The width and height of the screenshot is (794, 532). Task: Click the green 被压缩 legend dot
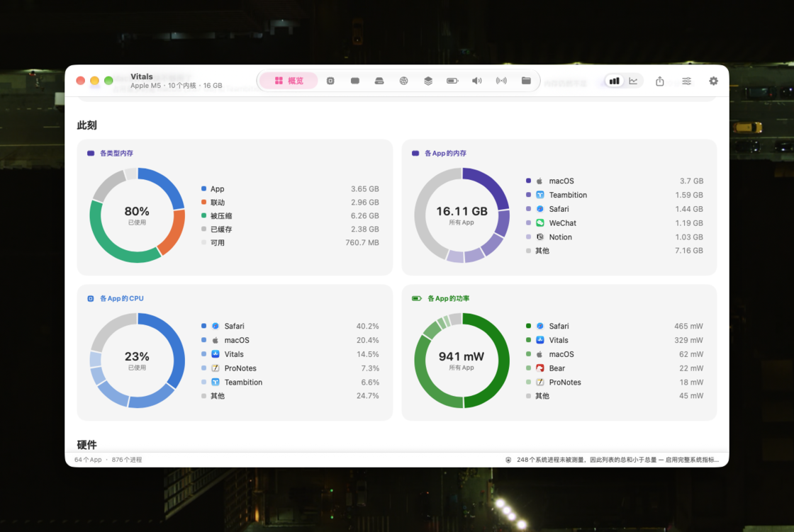(x=203, y=215)
